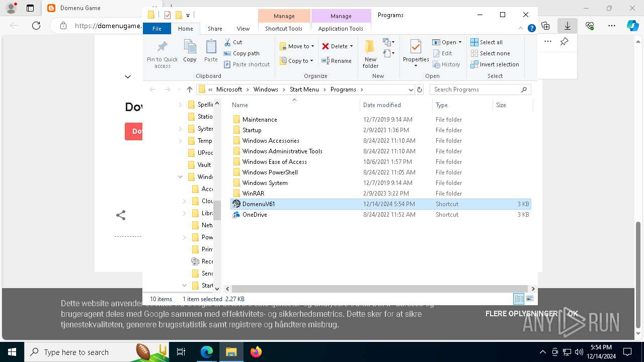Viewport: 644px width, 362px height.
Task: Click the Paste icon in the ribbon
Action: (x=211, y=51)
